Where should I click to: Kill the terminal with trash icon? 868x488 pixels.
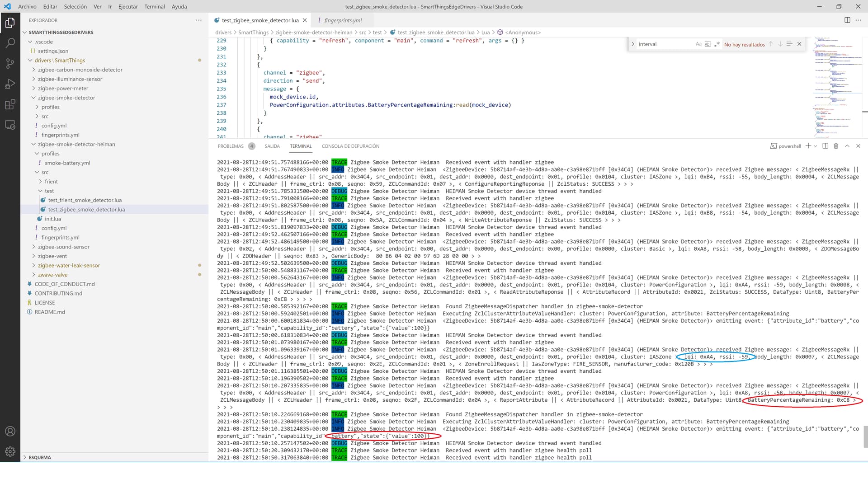click(836, 146)
